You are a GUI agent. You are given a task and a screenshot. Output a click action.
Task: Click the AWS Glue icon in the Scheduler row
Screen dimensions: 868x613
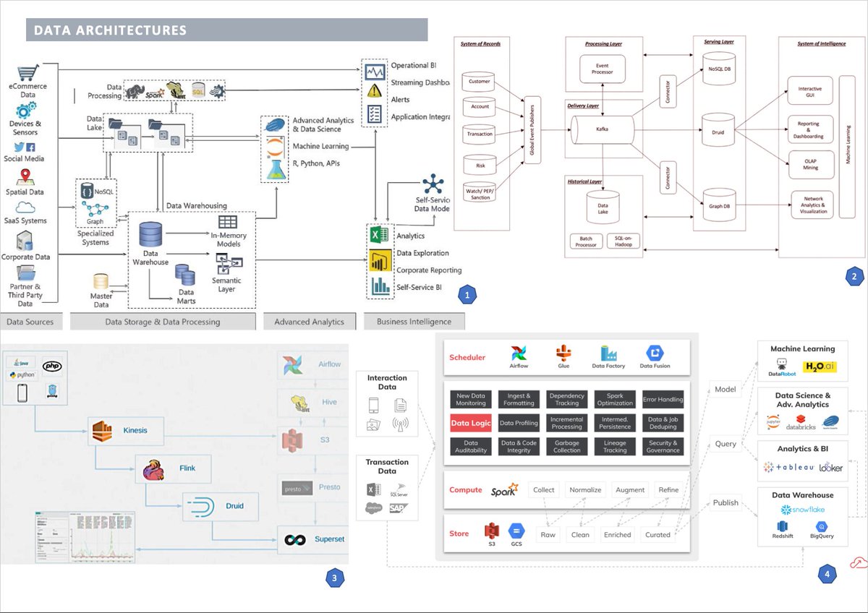(563, 351)
